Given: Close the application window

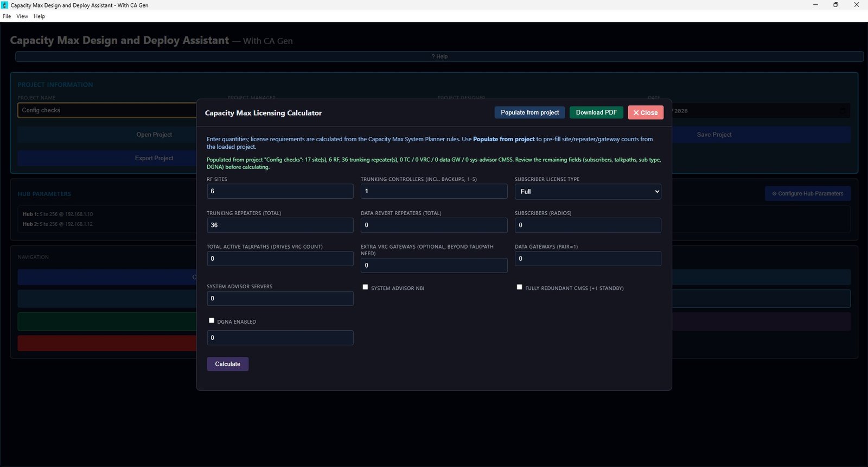Looking at the screenshot, I should pyautogui.click(x=857, y=5).
